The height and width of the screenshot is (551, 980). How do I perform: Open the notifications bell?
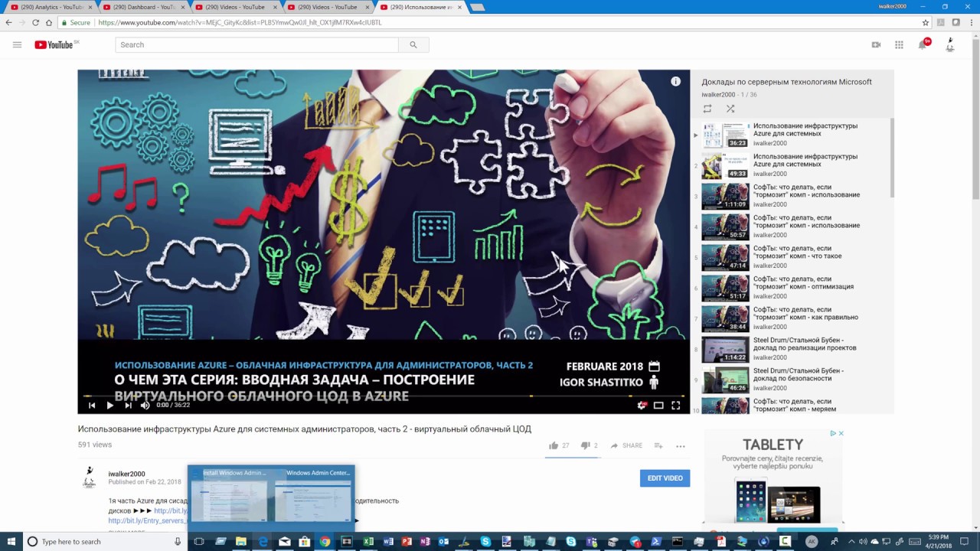[x=923, y=44]
